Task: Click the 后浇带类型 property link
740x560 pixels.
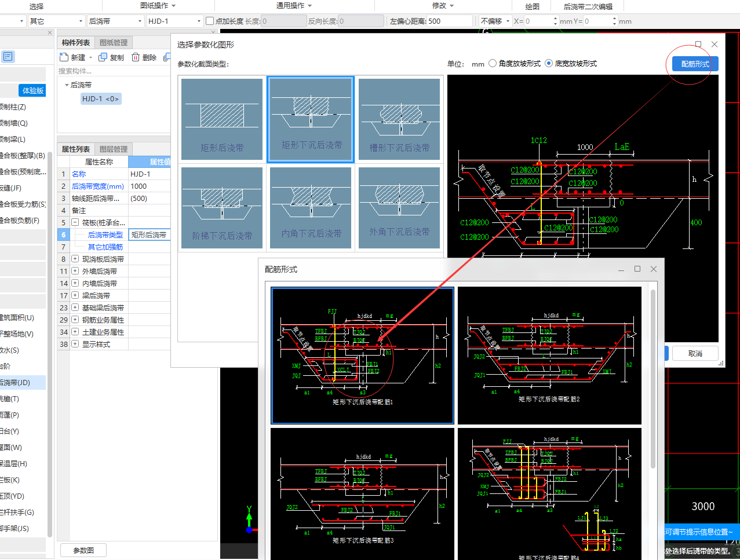Action: [105, 235]
